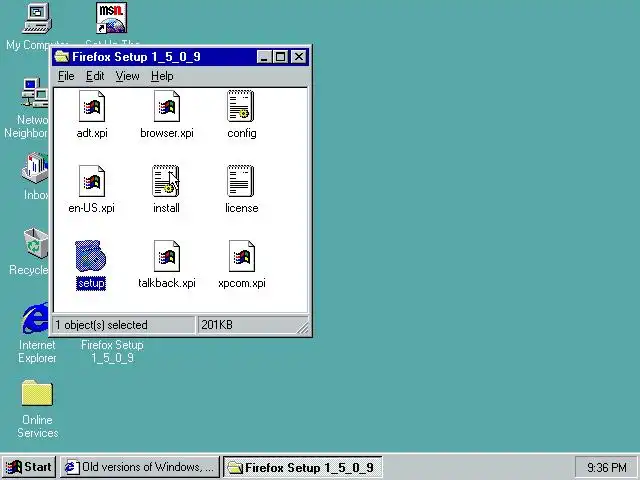This screenshot has height=480, width=640.
Task: Click the config settings file icon
Action: click(x=241, y=106)
